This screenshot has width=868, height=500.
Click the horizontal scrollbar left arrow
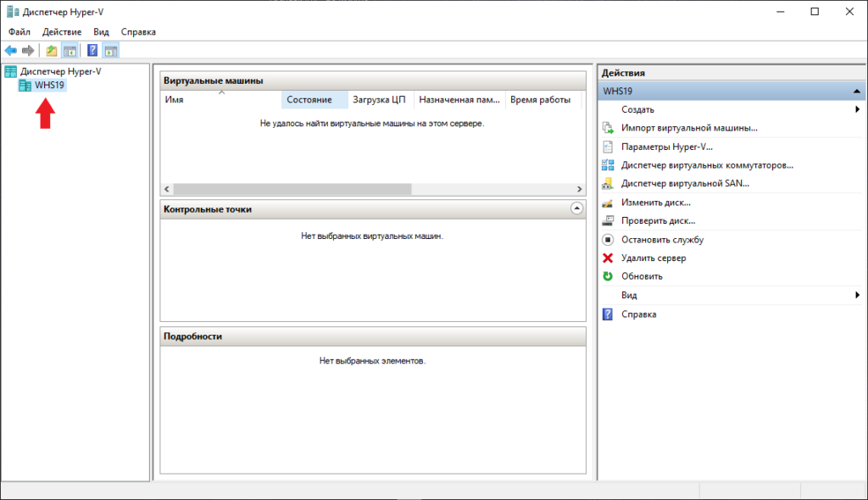coord(167,189)
